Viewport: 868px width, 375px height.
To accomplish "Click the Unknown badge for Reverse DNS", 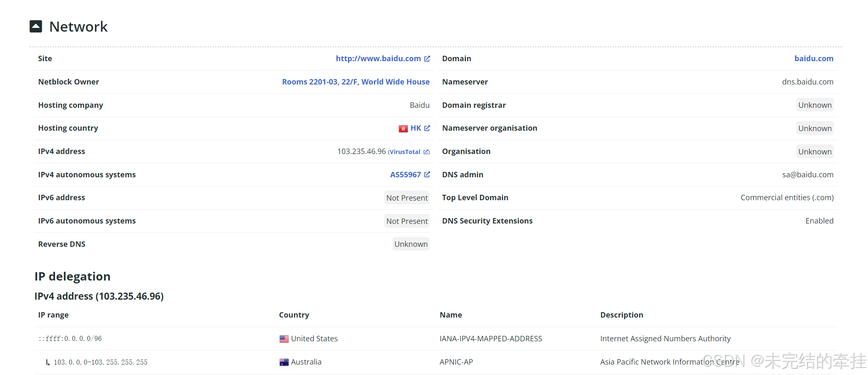I will 411,244.
